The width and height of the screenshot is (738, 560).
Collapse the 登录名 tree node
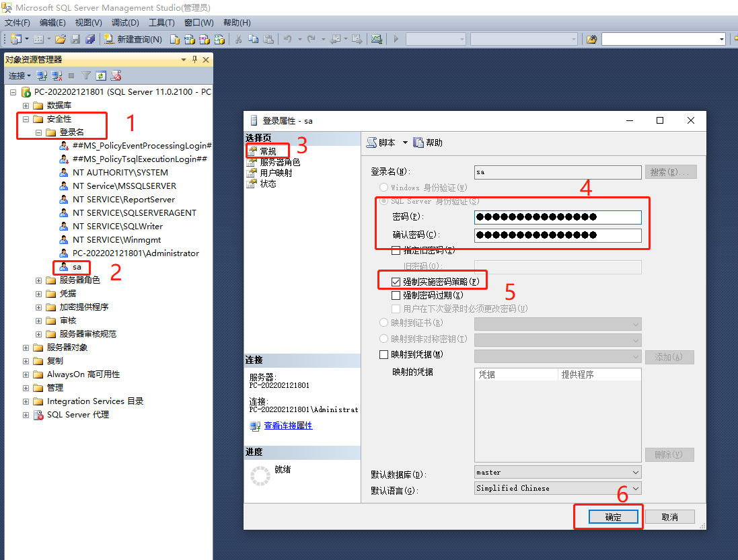pyautogui.click(x=38, y=132)
